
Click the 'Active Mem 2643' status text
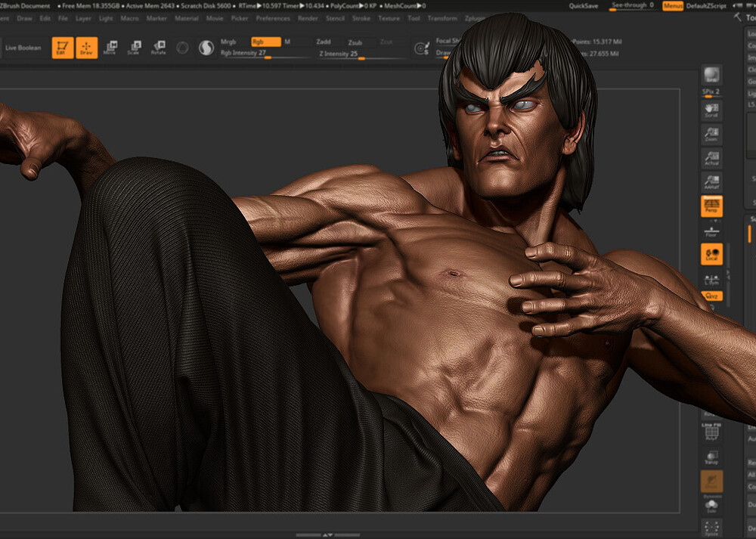pyautogui.click(x=150, y=6)
